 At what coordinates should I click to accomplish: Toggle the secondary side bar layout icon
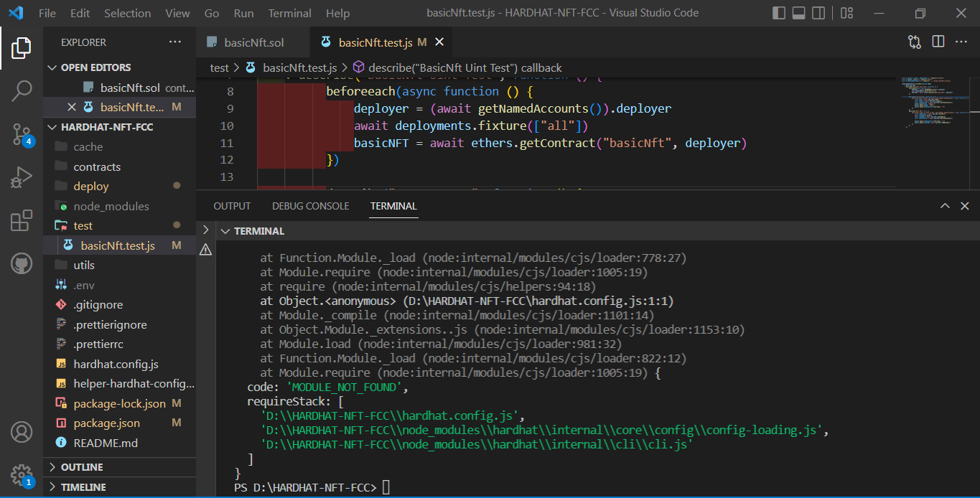click(x=818, y=13)
